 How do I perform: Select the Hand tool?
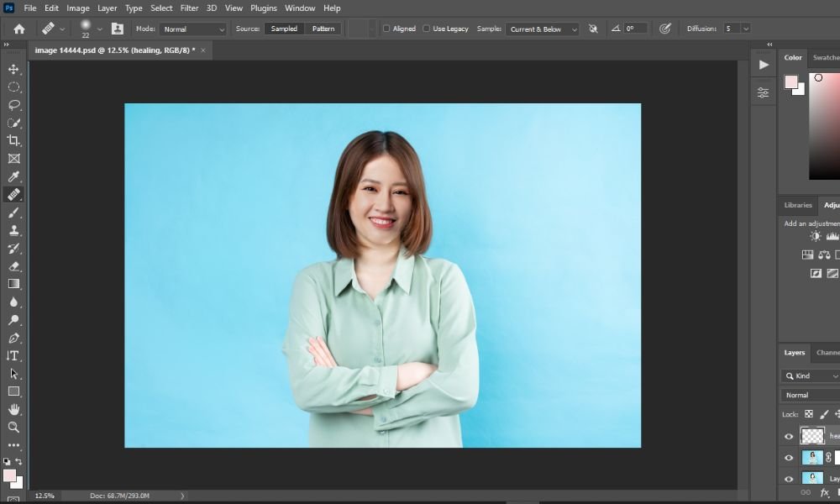pos(13,410)
